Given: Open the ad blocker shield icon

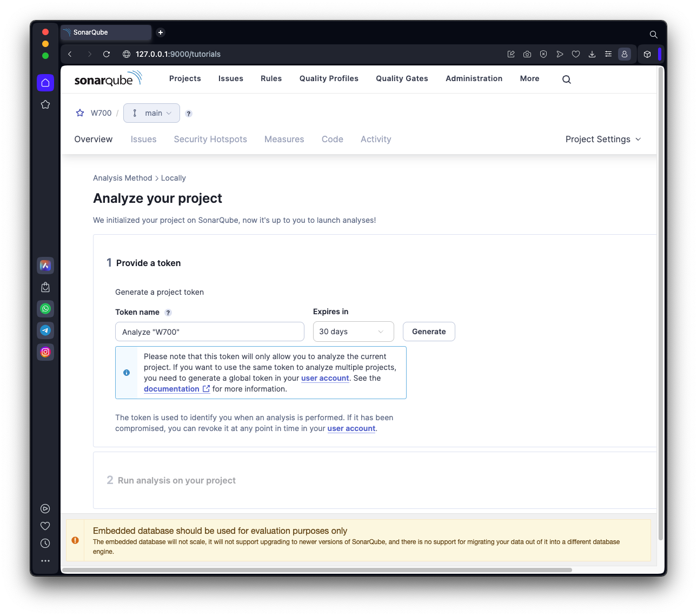Looking at the screenshot, I should [x=543, y=54].
